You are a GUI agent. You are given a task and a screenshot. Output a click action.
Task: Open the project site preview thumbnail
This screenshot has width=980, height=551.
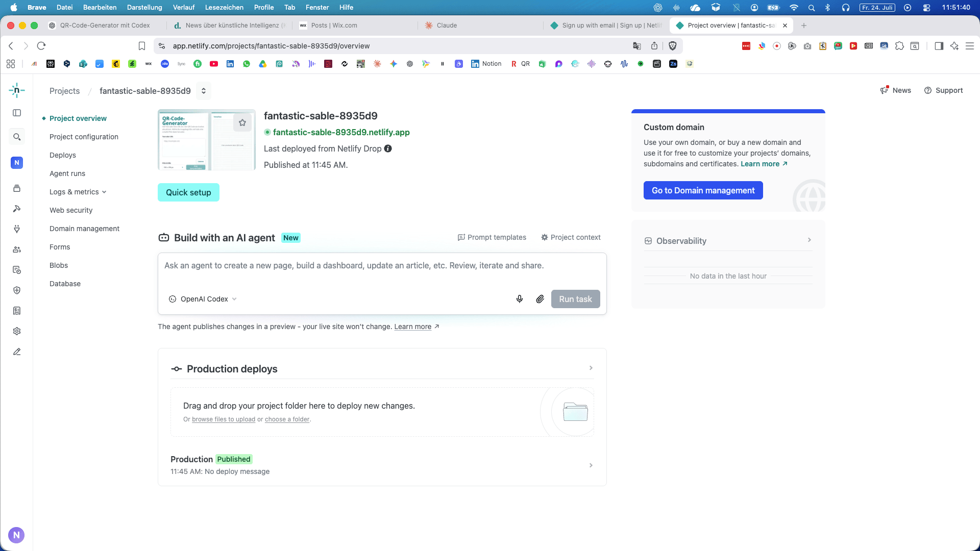[x=207, y=139]
